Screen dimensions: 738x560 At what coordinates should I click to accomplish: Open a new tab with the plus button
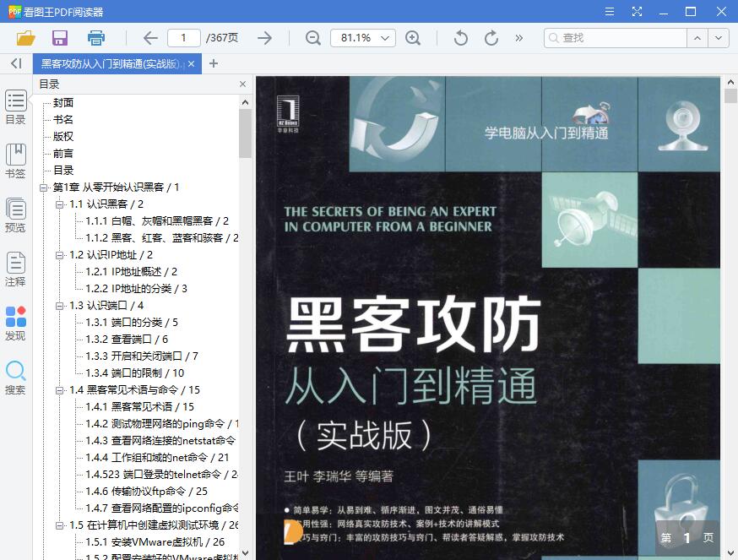pos(213,63)
